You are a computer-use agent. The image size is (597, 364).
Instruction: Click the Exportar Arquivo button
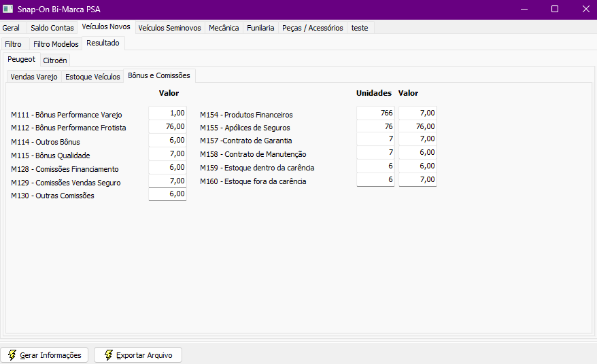[138, 355]
